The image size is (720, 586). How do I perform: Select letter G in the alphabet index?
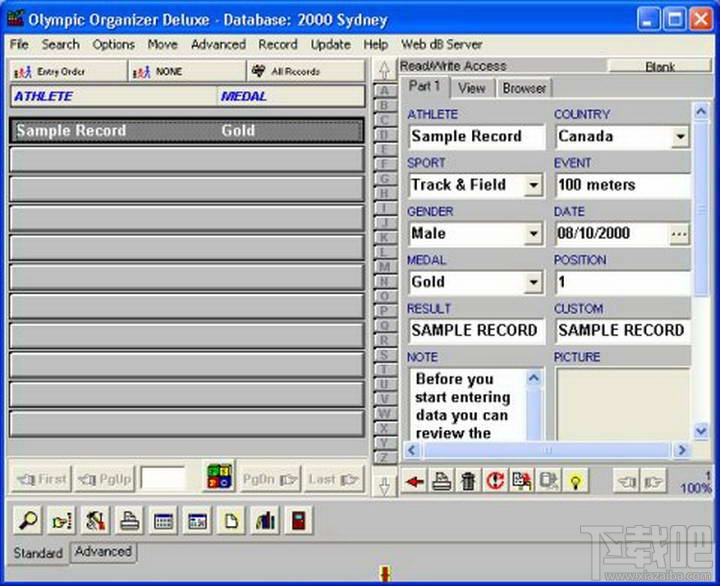[x=384, y=179]
